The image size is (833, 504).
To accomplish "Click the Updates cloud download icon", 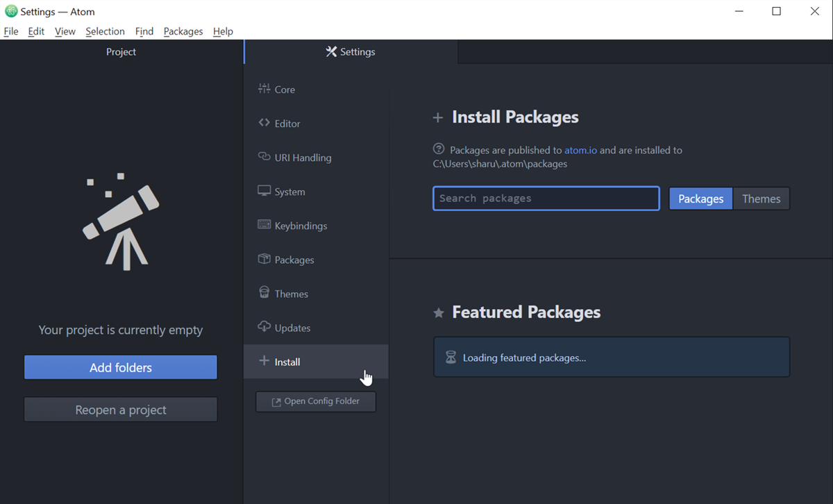I will click(x=264, y=327).
